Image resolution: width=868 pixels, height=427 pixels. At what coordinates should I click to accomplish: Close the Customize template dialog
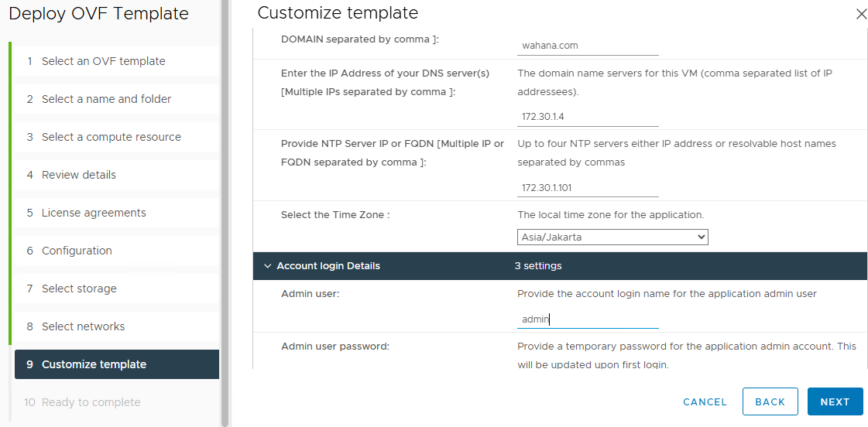pos(861,14)
